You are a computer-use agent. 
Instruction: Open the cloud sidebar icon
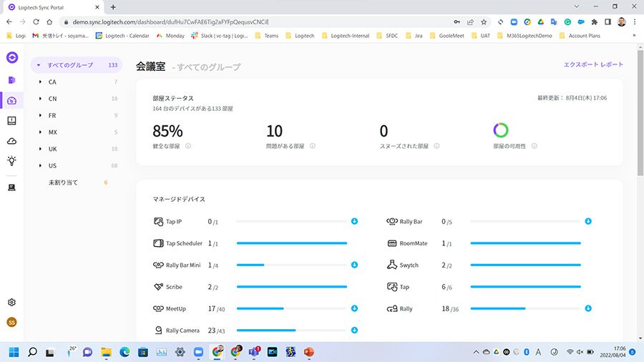pyautogui.click(x=12, y=141)
